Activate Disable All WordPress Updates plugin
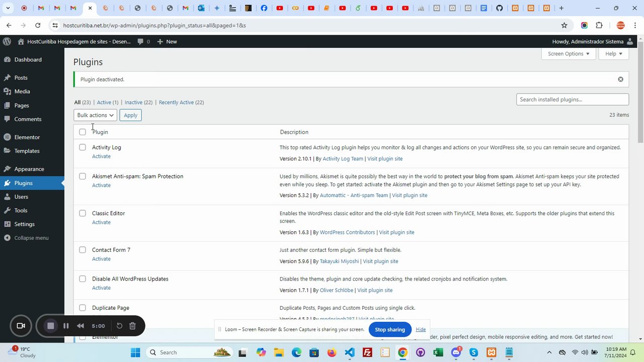 tap(101, 288)
